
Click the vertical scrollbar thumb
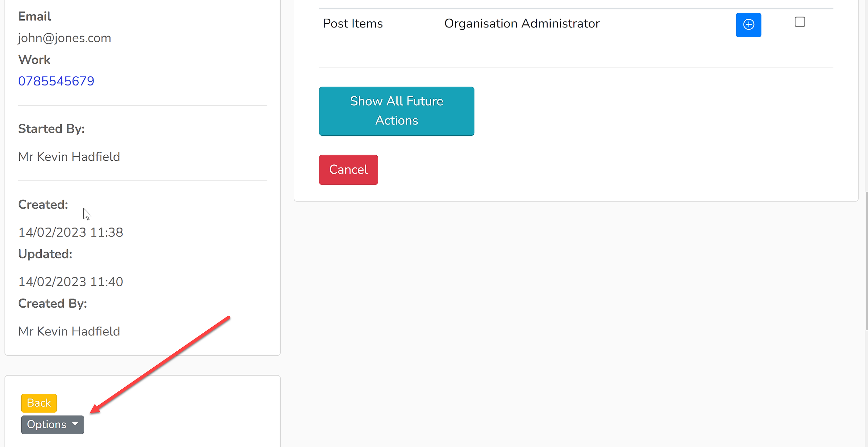click(866, 260)
